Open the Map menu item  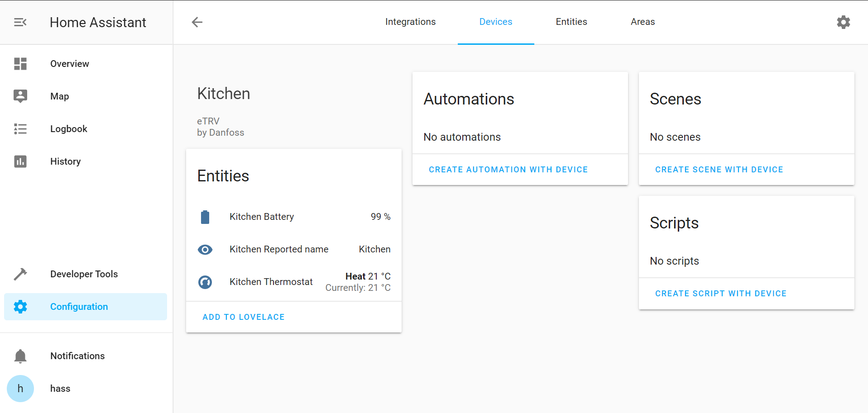[x=86, y=96]
